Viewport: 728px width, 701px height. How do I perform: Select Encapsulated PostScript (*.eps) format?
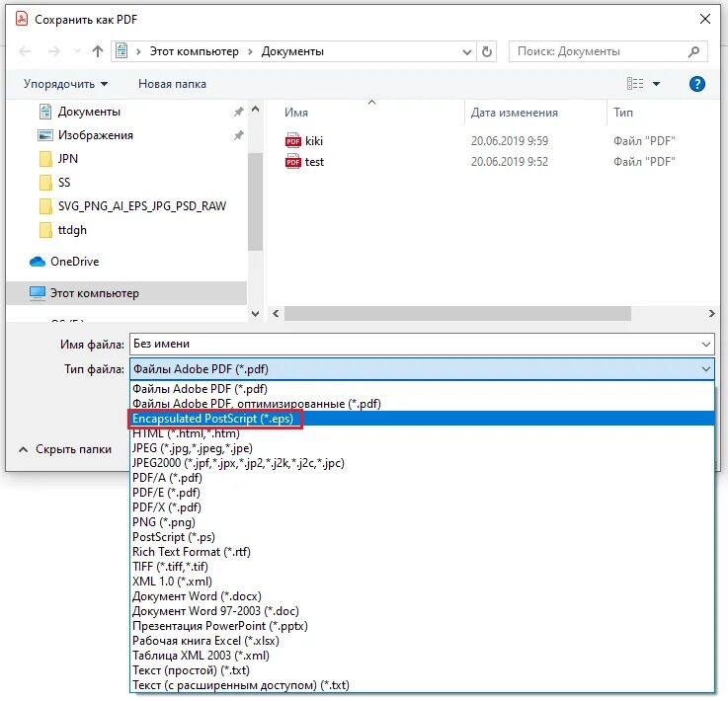(x=422, y=419)
